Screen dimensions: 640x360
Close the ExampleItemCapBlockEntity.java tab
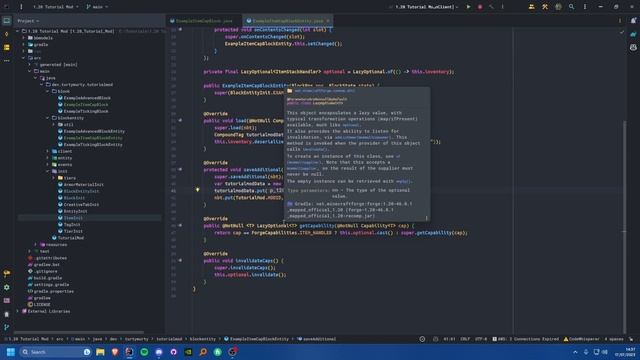328,20
